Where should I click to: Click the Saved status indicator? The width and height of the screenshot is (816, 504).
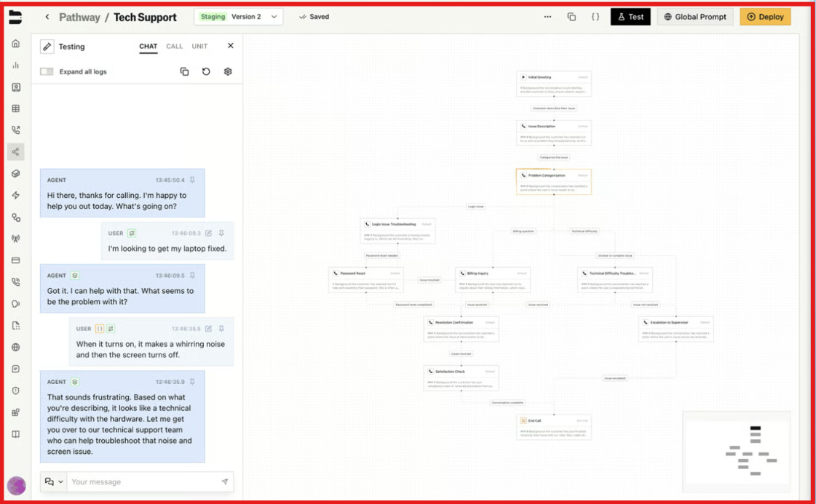(314, 17)
